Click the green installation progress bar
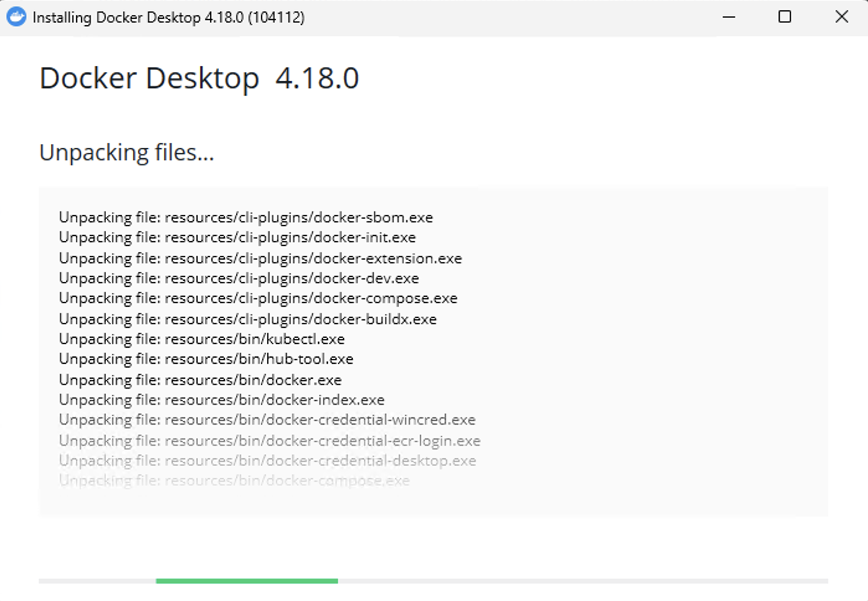868x601 pixels. (x=246, y=581)
